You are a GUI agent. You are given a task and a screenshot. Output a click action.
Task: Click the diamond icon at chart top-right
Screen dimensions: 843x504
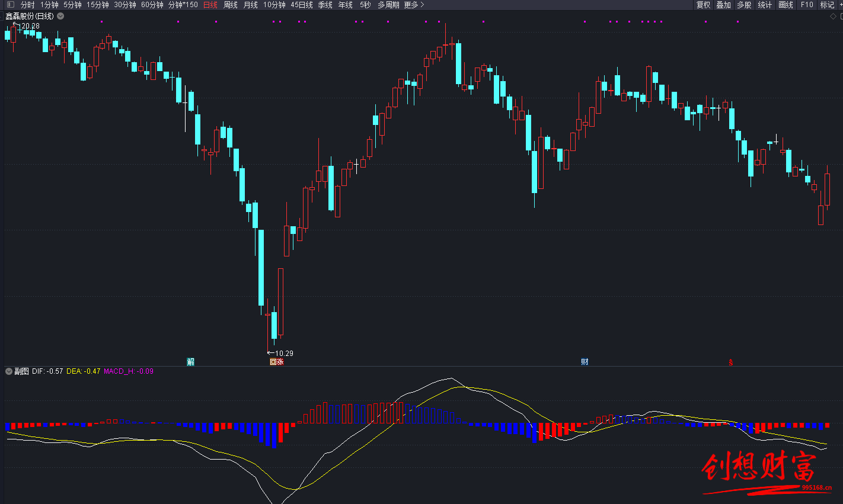coord(833,17)
